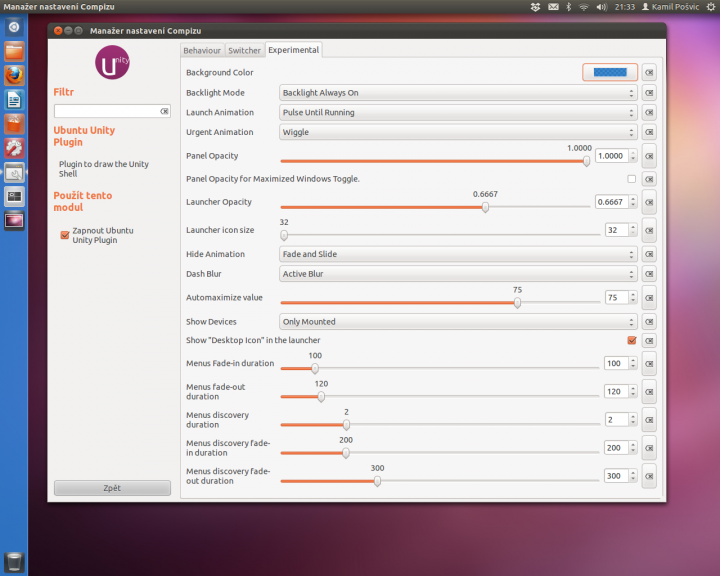Enable Panel Opacity for Maximized Windows Toggle
The image size is (720, 576).
(631, 179)
